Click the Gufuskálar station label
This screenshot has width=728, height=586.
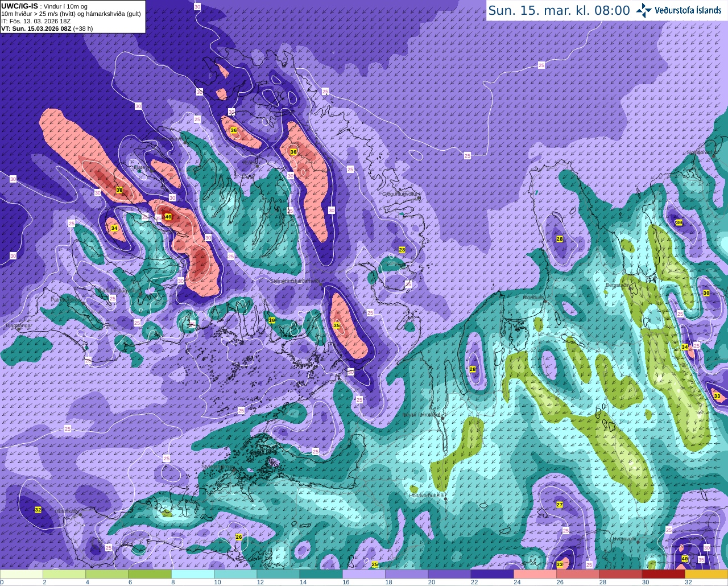(67, 511)
